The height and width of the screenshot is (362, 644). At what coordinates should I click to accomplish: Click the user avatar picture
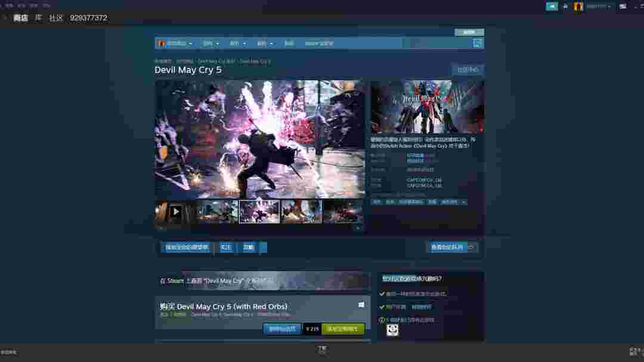(x=578, y=6)
